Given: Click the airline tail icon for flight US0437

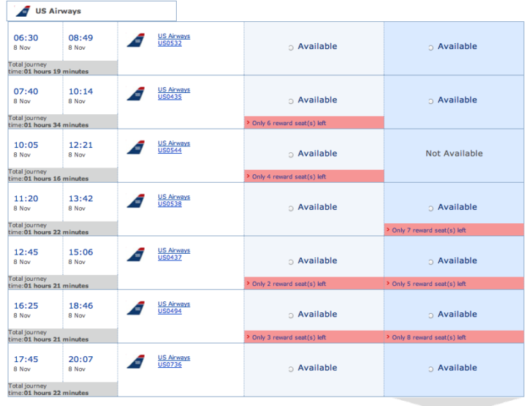Looking at the screenshot, I should click(x=136, y=255).
